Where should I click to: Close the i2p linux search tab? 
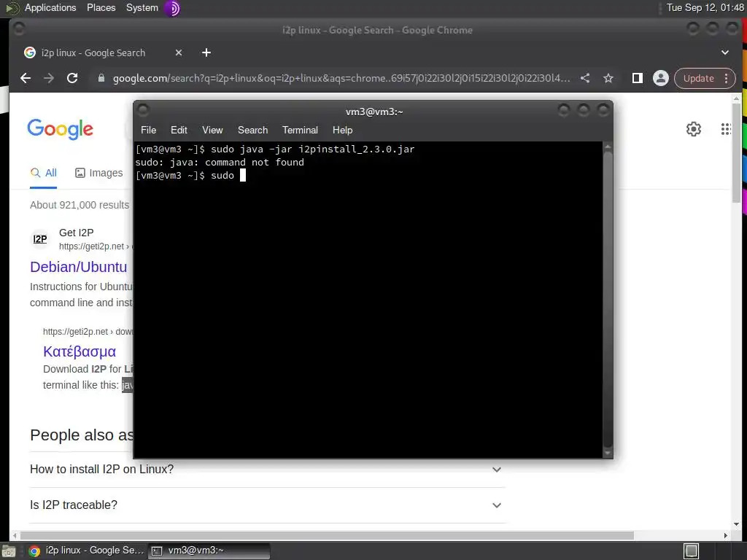pyautogui.click(x=179, y=52)
